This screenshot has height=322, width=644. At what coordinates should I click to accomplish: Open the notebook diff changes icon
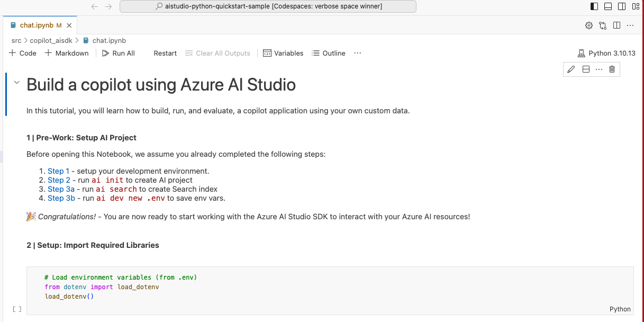coord(603,25)
